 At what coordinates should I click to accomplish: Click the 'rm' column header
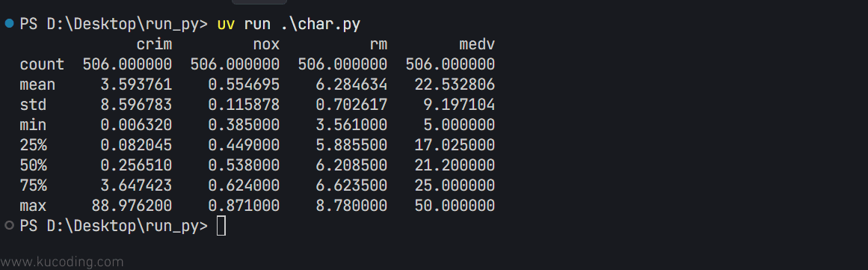378,44
